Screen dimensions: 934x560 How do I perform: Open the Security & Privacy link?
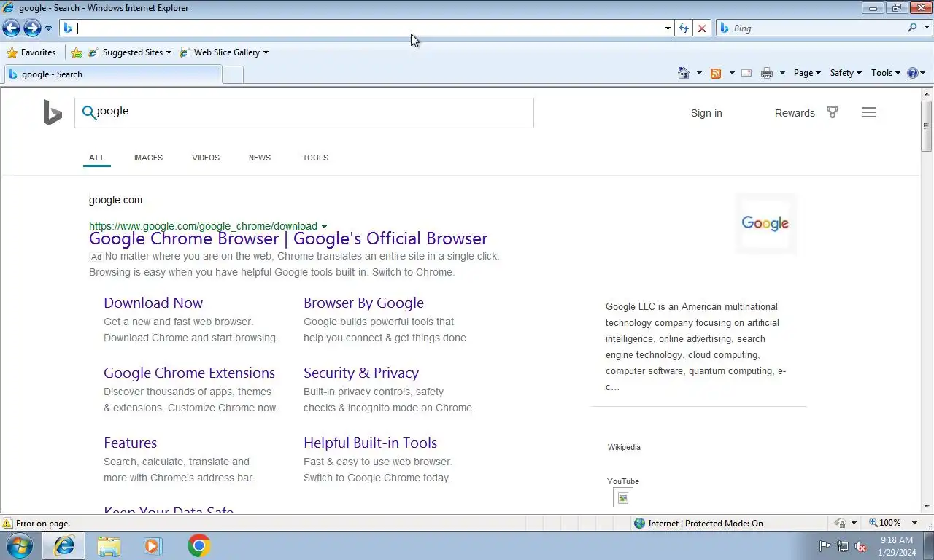(x=361, y=373)
